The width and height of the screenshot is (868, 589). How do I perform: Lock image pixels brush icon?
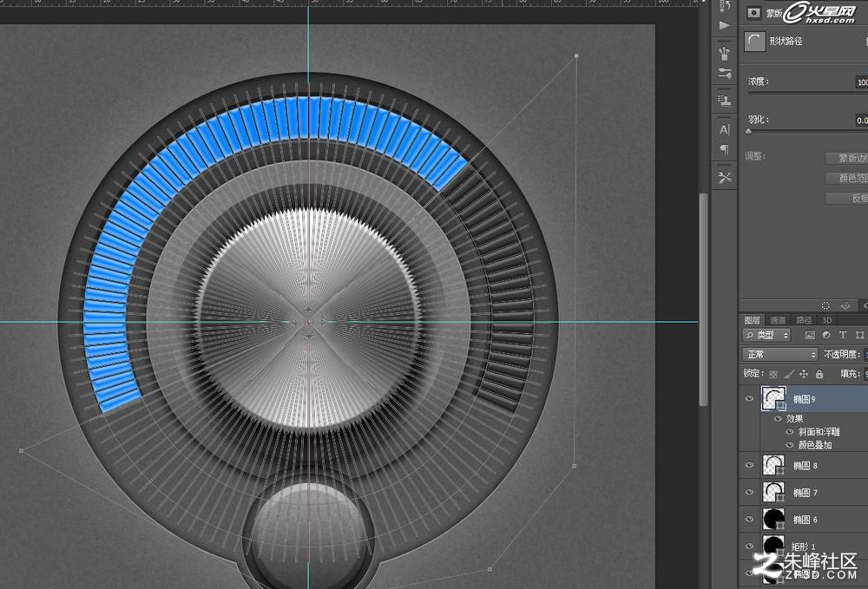tap(789, 375)
